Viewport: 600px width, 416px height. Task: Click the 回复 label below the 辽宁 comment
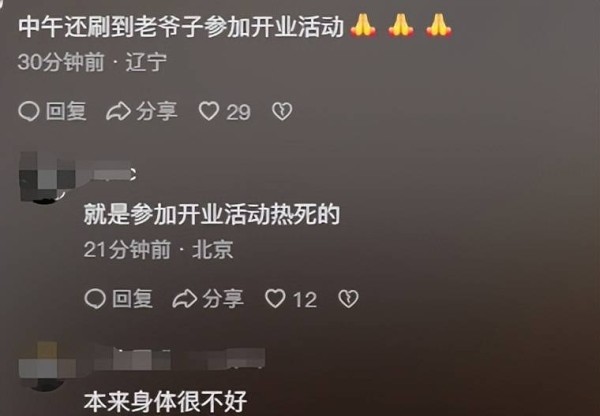coord(66,111)
